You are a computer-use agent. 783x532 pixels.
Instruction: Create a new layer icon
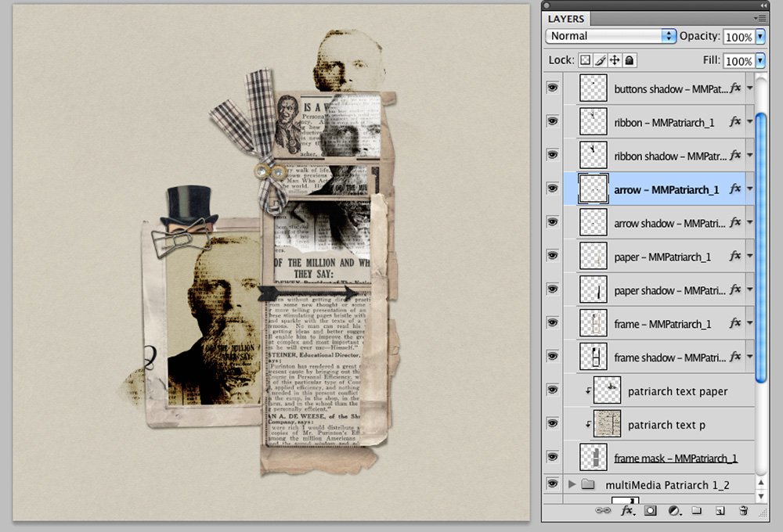coord(720,511)
